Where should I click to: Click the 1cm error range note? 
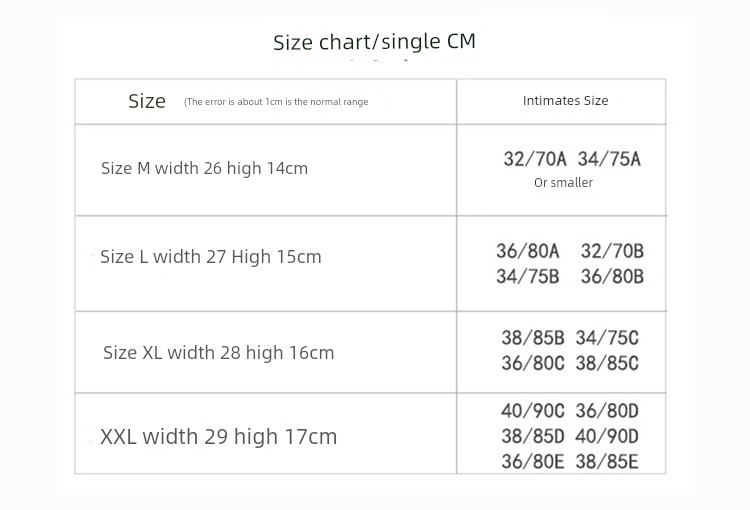point(276,102)
